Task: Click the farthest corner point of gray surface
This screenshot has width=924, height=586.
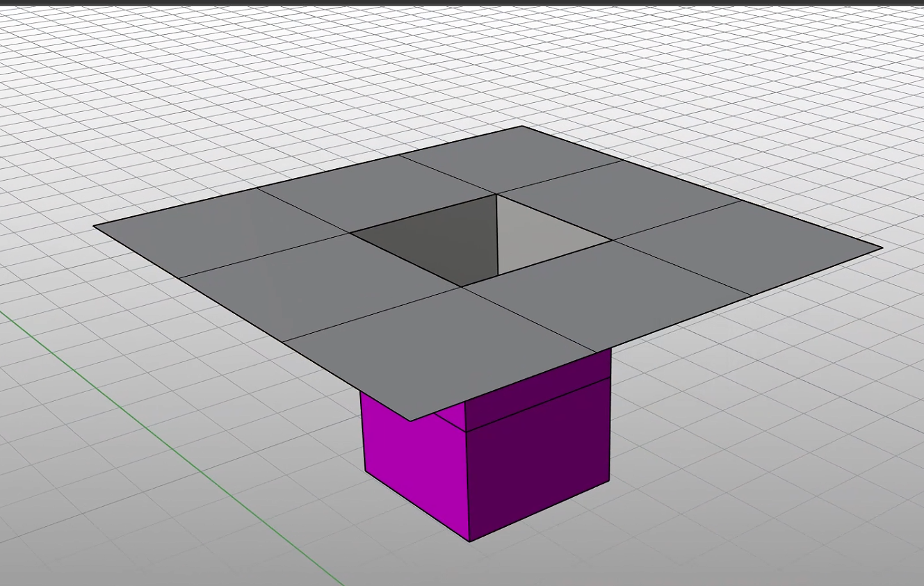Action: pos(522,127)
